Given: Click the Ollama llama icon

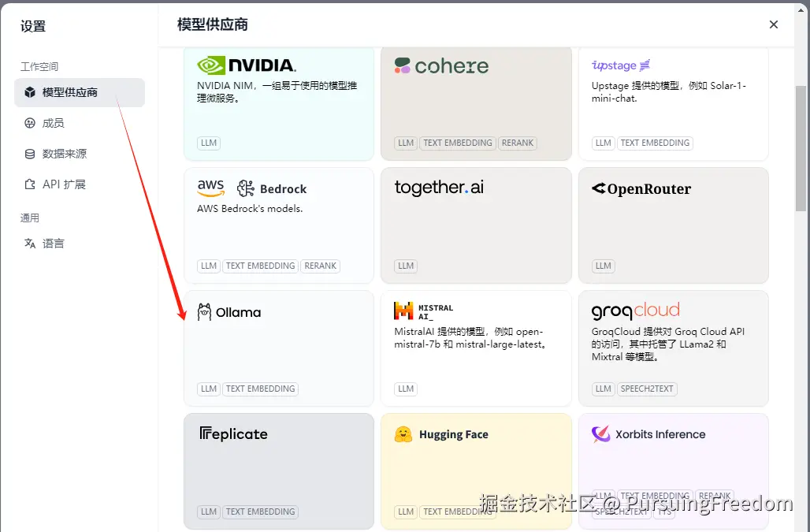Looking at the screenshot, I should 204,312.
